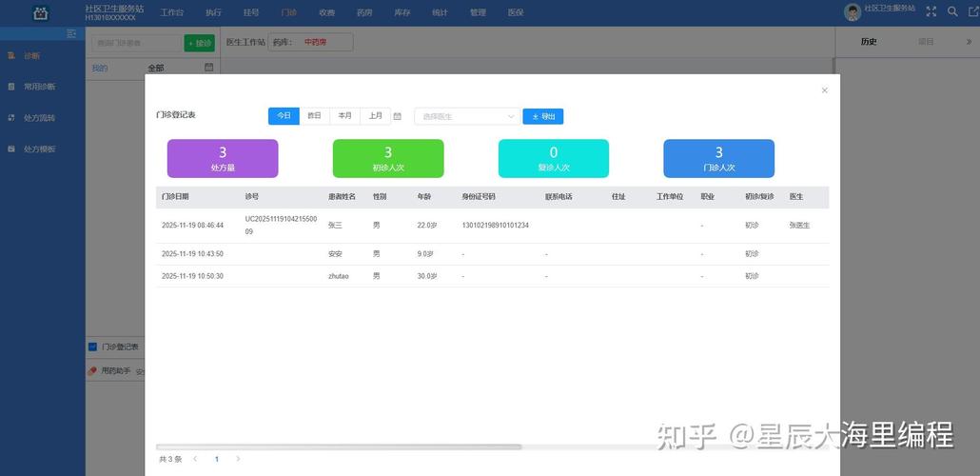
Task: Toggle fullscreen with the expand icon
Action: tap(931, 11)
